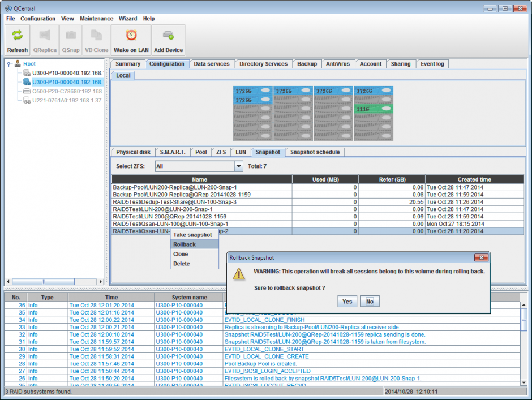Cancel rollback with the No button
Screen dimensions: 532x400
coord(370,301)
